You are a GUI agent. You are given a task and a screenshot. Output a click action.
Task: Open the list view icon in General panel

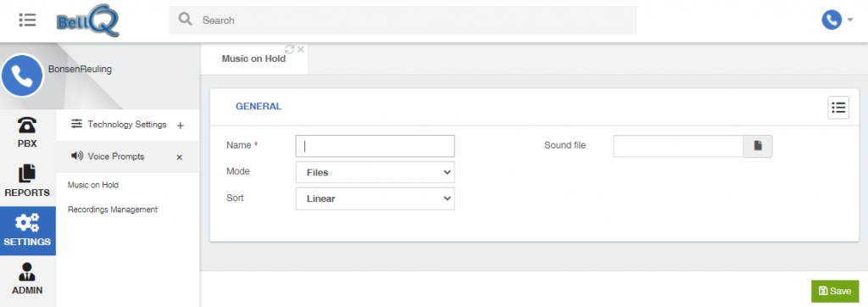tap(838, 108)
